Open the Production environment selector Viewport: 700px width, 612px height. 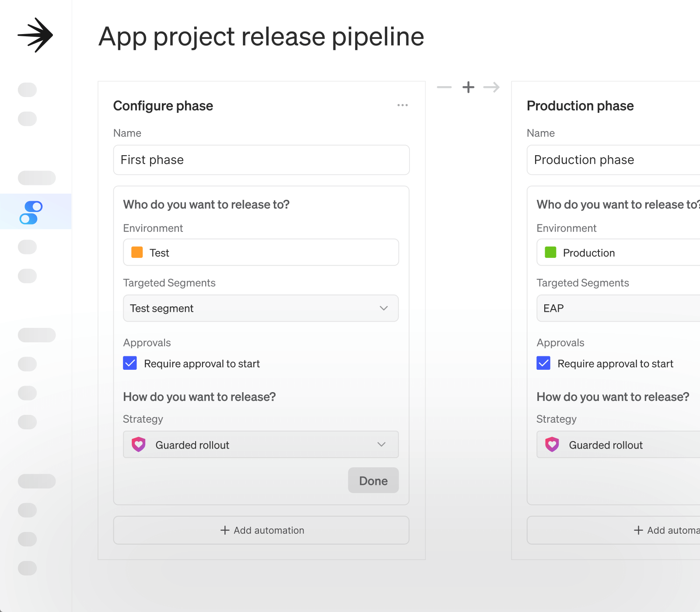(617, 253)
